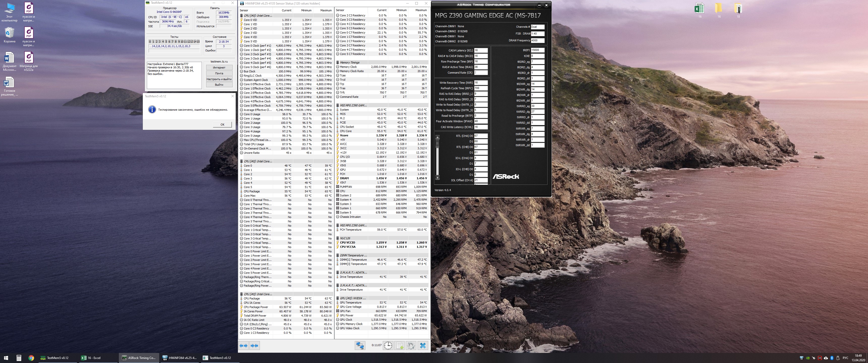Open HWiNFO remote monitoring computers icon
Image resolution: width=868 pixels, height=363 pixels.
[x=360, y=346]
